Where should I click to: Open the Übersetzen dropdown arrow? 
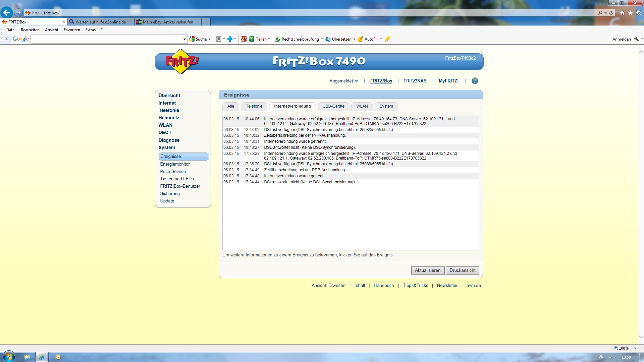[x=354, y=39]
